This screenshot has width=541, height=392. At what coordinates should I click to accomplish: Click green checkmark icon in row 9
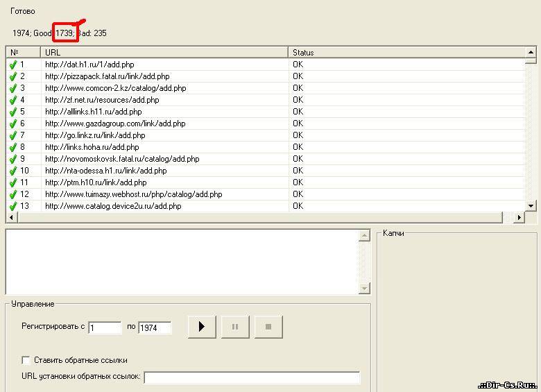pyautogui.click(x=13, y=159)
